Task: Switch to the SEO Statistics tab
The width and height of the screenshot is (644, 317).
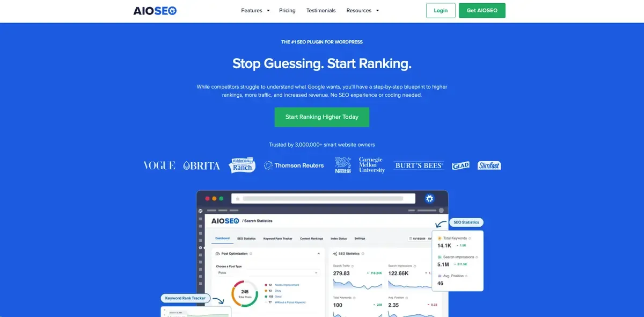Action: click(x=246, y=238)
